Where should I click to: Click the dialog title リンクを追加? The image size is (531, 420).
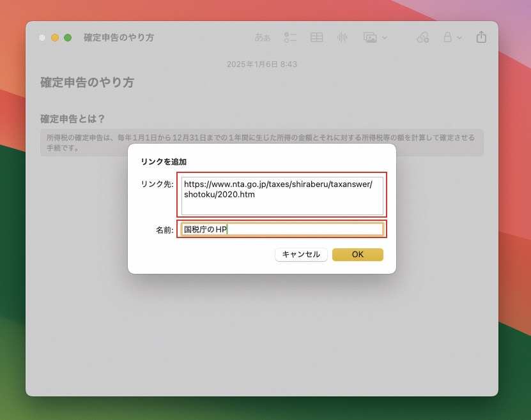164,161
